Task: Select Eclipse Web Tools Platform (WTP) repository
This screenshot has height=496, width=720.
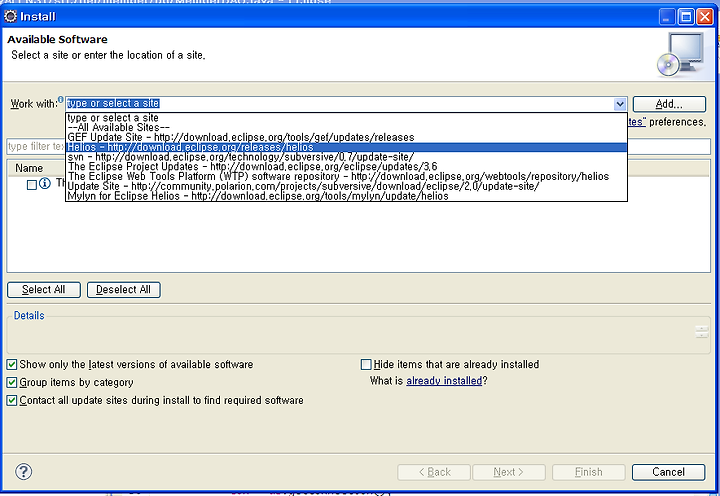Action: tap(346, 176)
